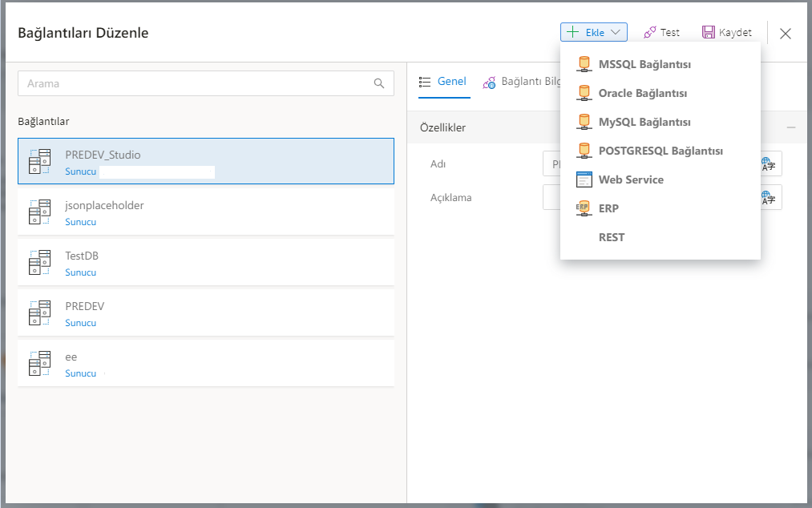Close the Bağlantıları Düzenle dialog
The height and width of the screenshot is (508, 812).
coord(786,33)
